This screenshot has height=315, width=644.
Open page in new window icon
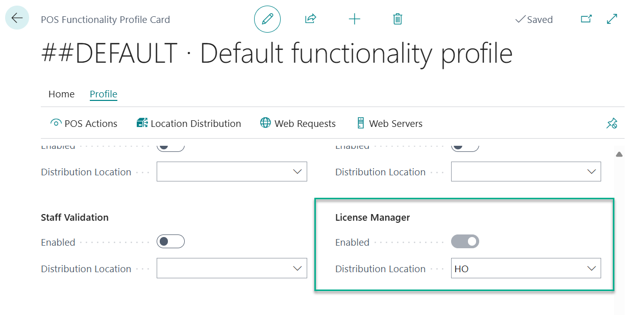click(586, 19)
